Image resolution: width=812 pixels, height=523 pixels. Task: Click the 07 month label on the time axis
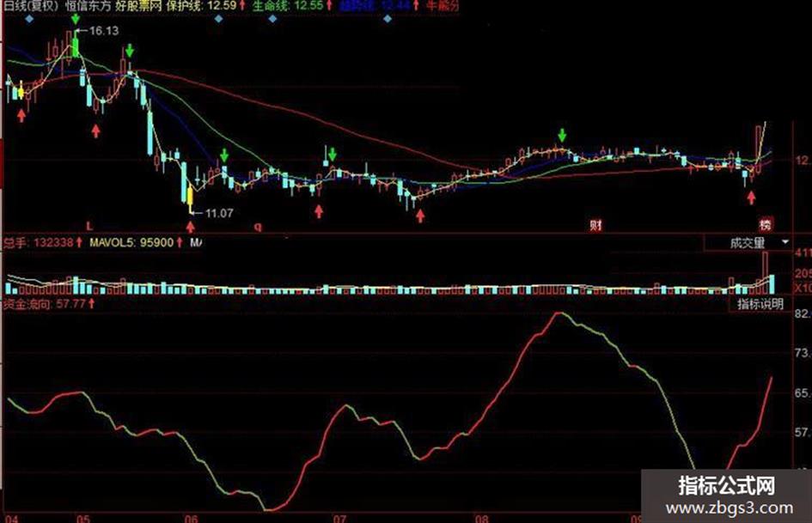[339, 519]
